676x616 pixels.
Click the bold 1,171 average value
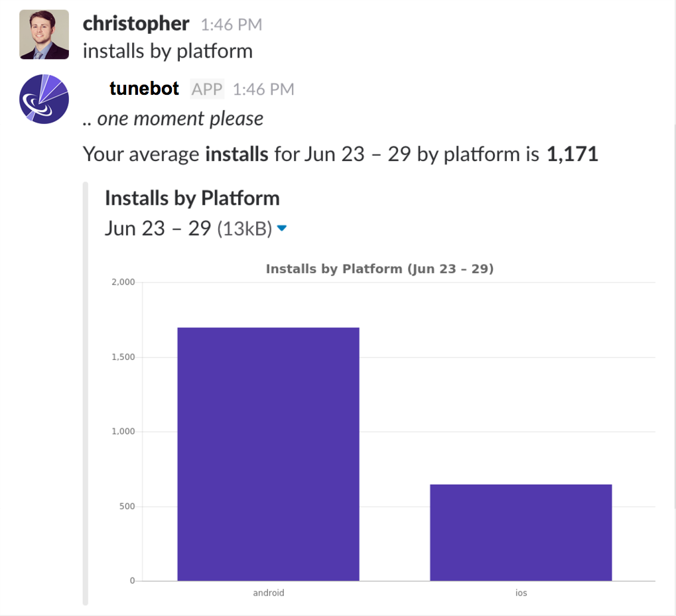tap(572, 154)
